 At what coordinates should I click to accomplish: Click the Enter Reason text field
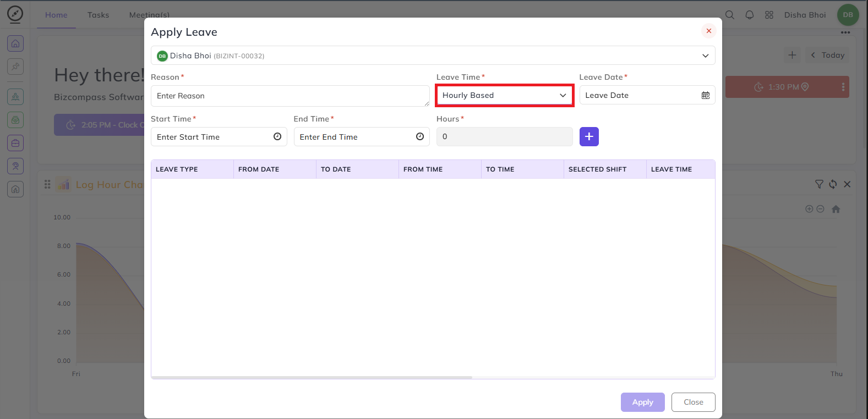point(290,96)
